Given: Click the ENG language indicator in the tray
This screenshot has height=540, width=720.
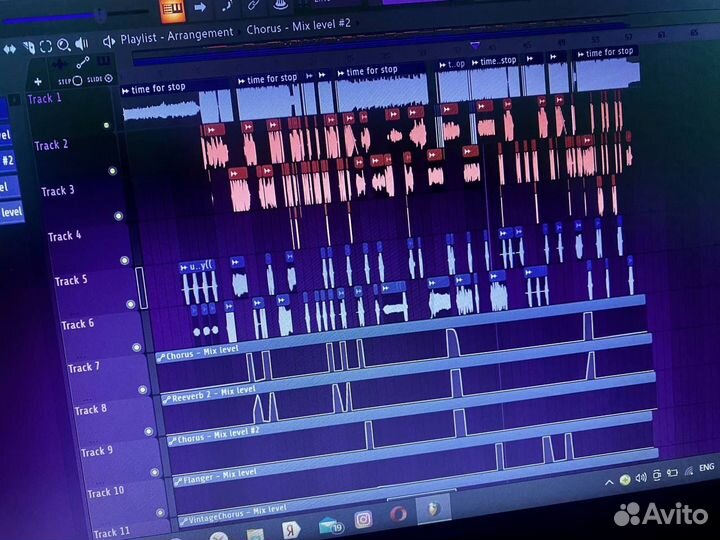Looking at the screenshot, I should click(x=705, y=468).
